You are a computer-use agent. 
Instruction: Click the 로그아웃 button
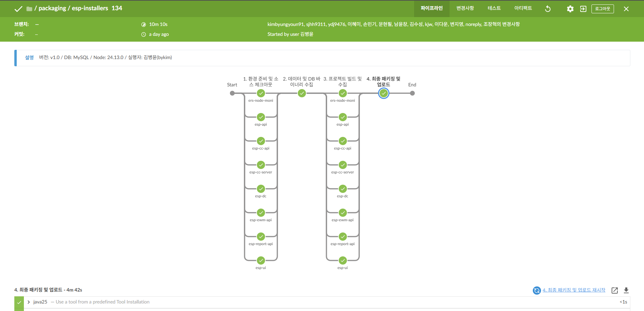coord(603,9)
